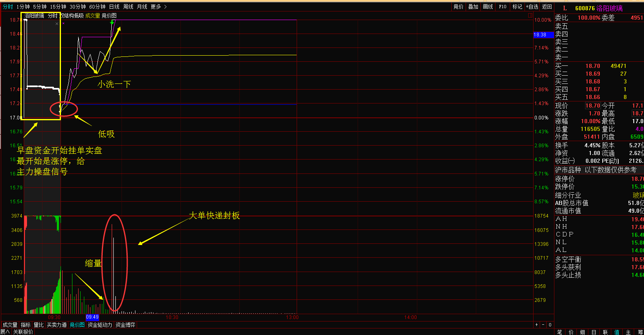Viewport: 644px width, 335px height.
Task: Click the 多空平衡 row
Action: 599,259
